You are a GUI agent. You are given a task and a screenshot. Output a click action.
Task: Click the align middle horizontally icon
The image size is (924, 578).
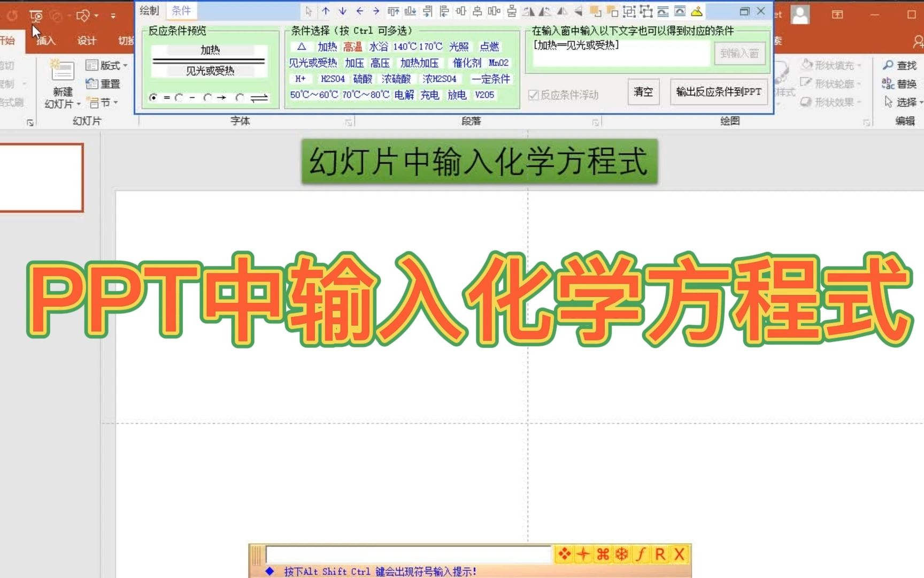coord(461,11)
